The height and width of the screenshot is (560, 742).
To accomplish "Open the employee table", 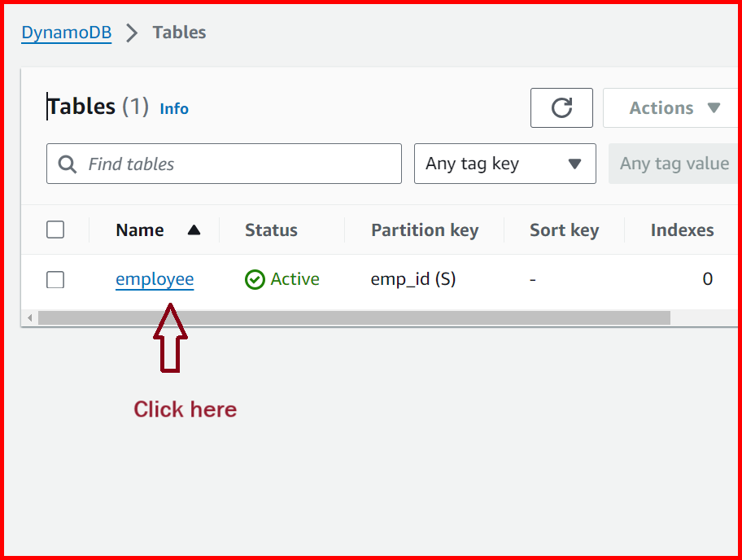I will (155, 278).
